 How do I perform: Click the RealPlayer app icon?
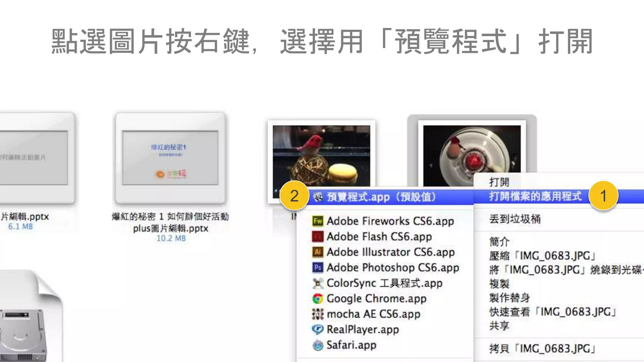click(318, 329)
